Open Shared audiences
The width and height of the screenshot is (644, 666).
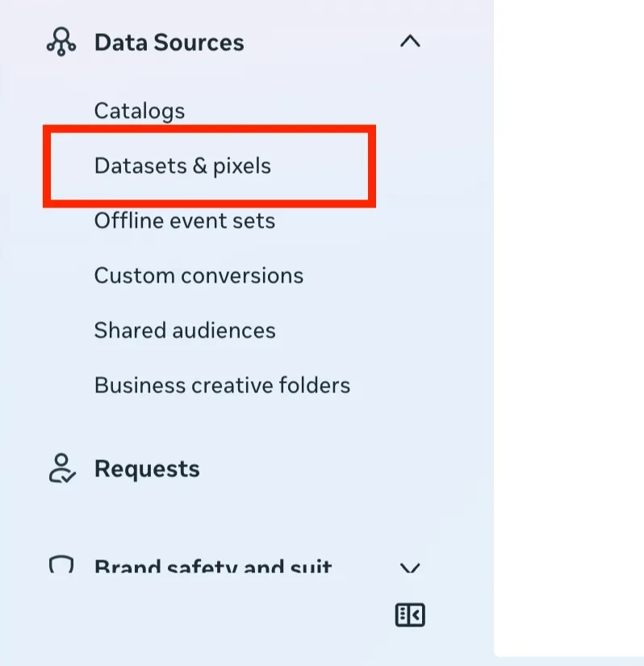pyautogui.click(x=185, y=330)
